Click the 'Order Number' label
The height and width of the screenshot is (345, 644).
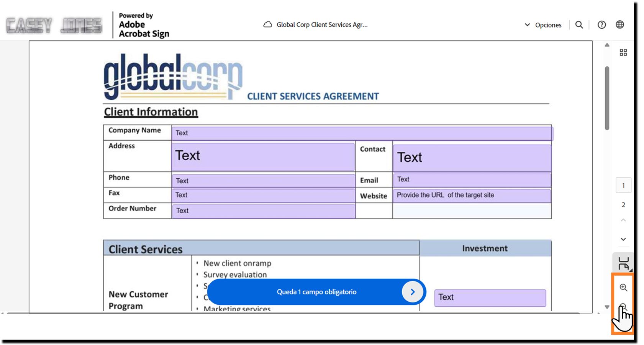tap(132, 209)
